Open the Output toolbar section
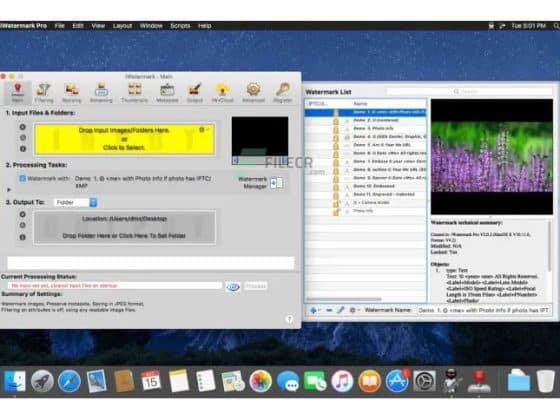 point(195,92)
